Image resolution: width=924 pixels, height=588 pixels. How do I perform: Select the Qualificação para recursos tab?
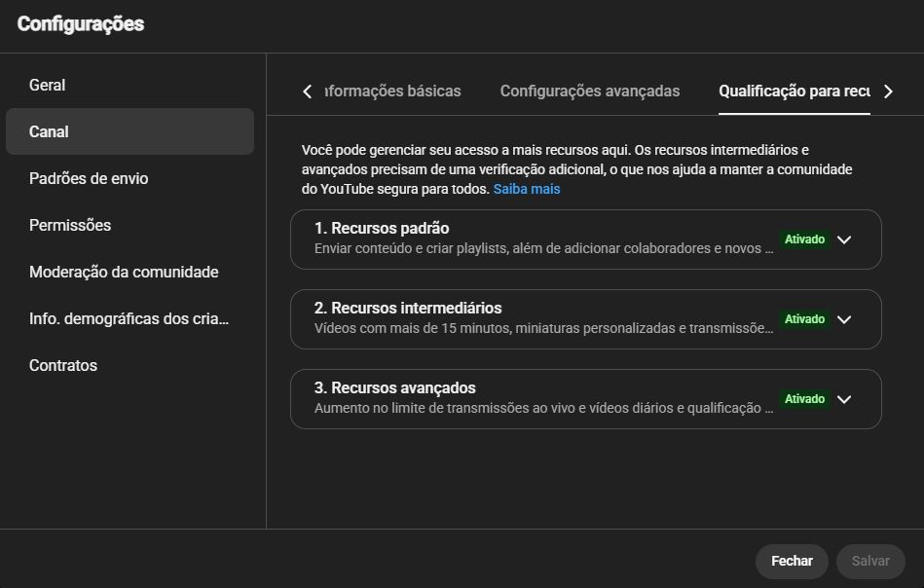[x=795, y=92]
